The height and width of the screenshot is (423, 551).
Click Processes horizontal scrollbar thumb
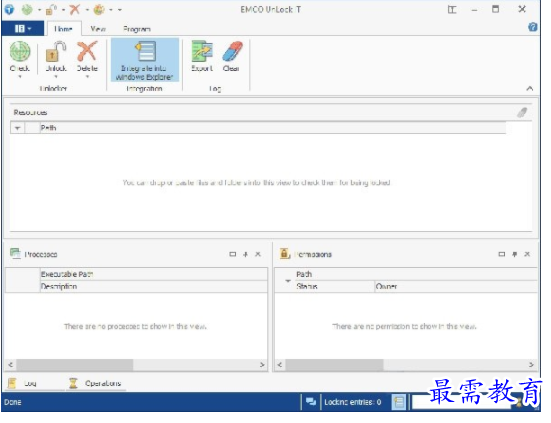click(74, 365)
